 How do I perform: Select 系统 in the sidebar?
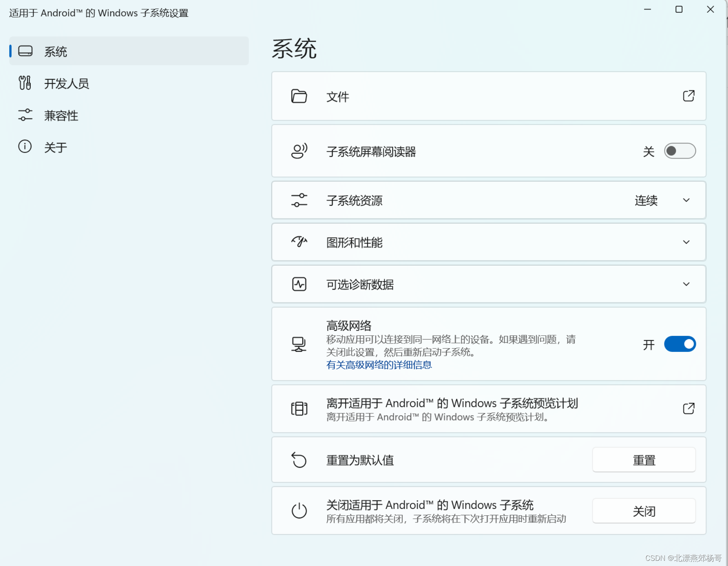tap(129, 51)
